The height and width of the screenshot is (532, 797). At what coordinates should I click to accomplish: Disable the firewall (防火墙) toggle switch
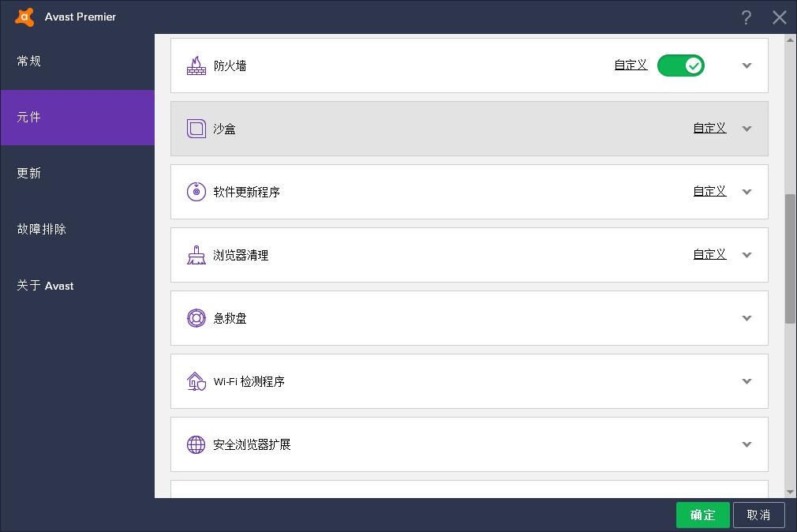(x=680, y=66)
